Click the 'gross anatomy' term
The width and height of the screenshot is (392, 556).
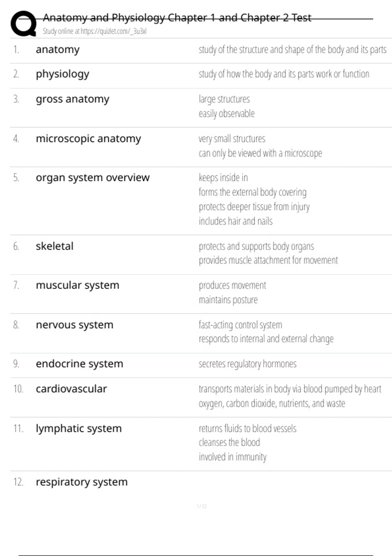(x=73, y=99)
